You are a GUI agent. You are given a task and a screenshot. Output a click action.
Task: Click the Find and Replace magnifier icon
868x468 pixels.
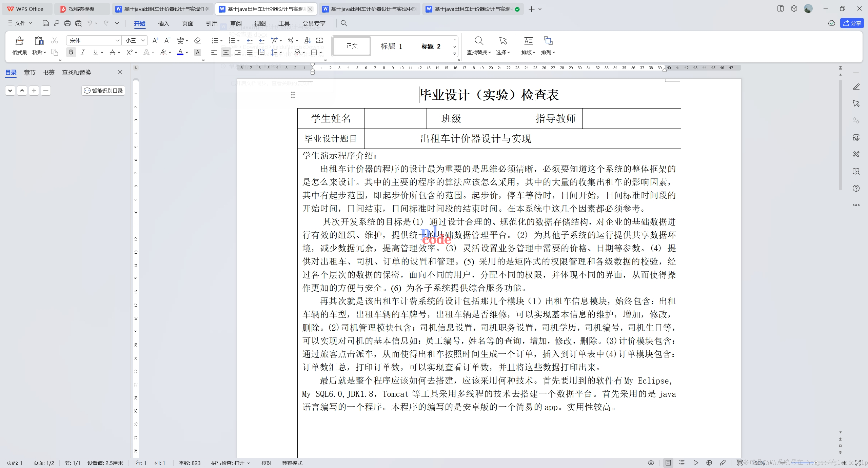pos(479,41)
